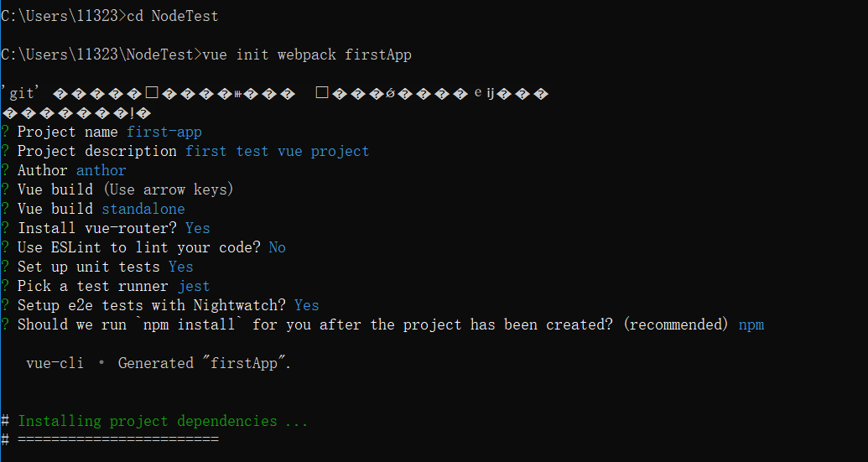Click the 'npm' install choice

tap(751, 324)
